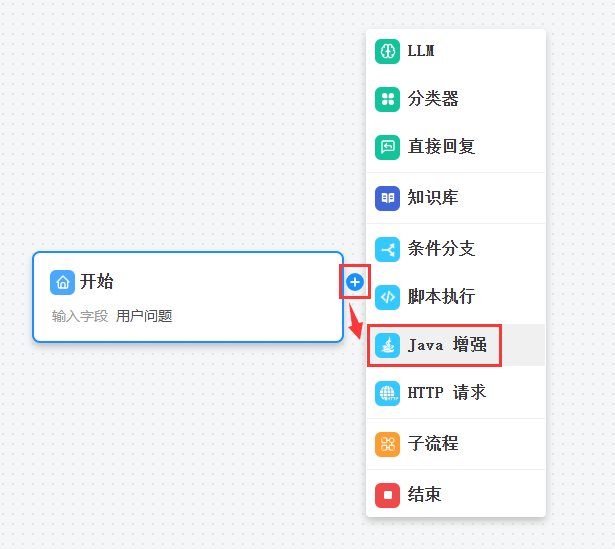Viewport: 615px width, 549px height.
Task: Click the knowledge base (知识库) book icon
Action: [x=387, y=198]
